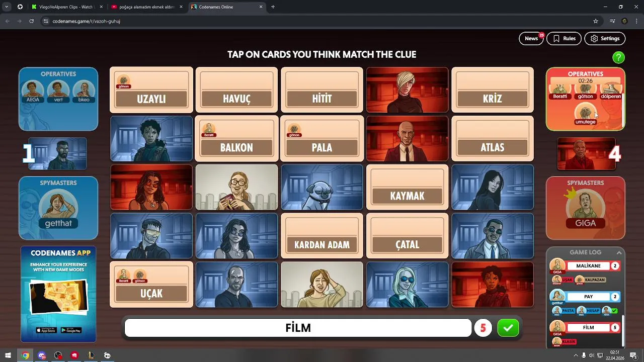Select the BALKON card
644x362 pixels.
coord(236,138)
